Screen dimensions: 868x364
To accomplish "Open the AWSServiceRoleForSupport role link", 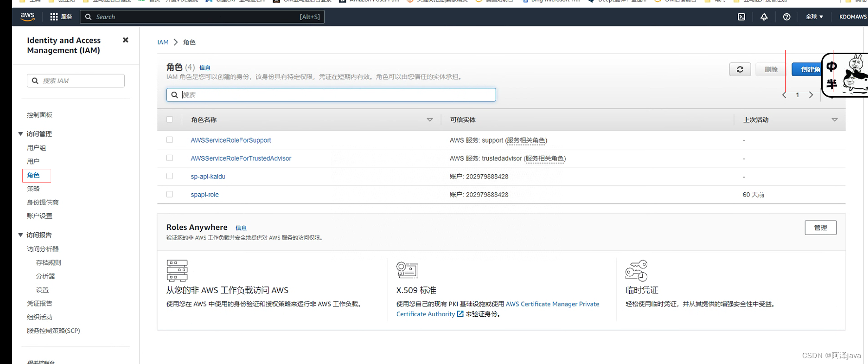I will [231, 140].
